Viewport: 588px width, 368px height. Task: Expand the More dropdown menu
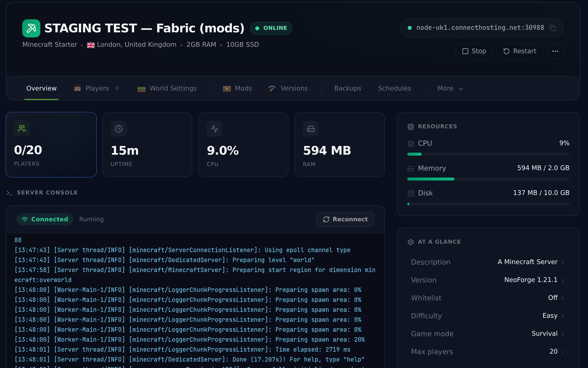[x=450, y=88]
